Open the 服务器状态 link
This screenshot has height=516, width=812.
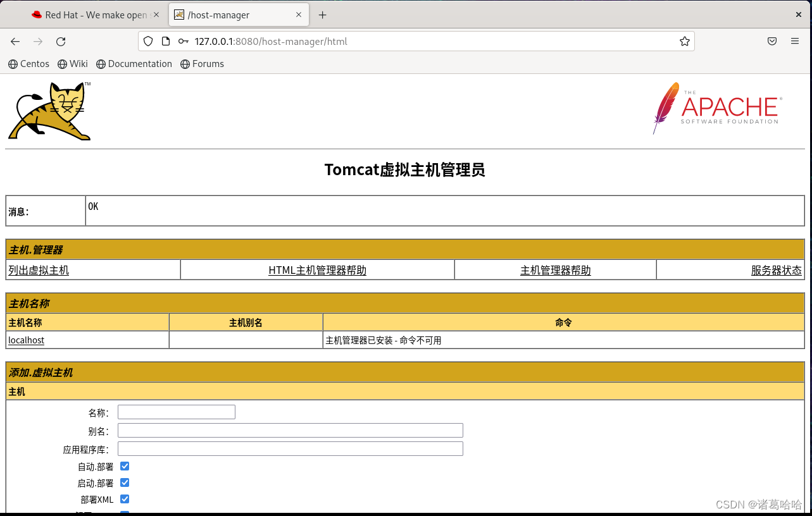(776, 270)
